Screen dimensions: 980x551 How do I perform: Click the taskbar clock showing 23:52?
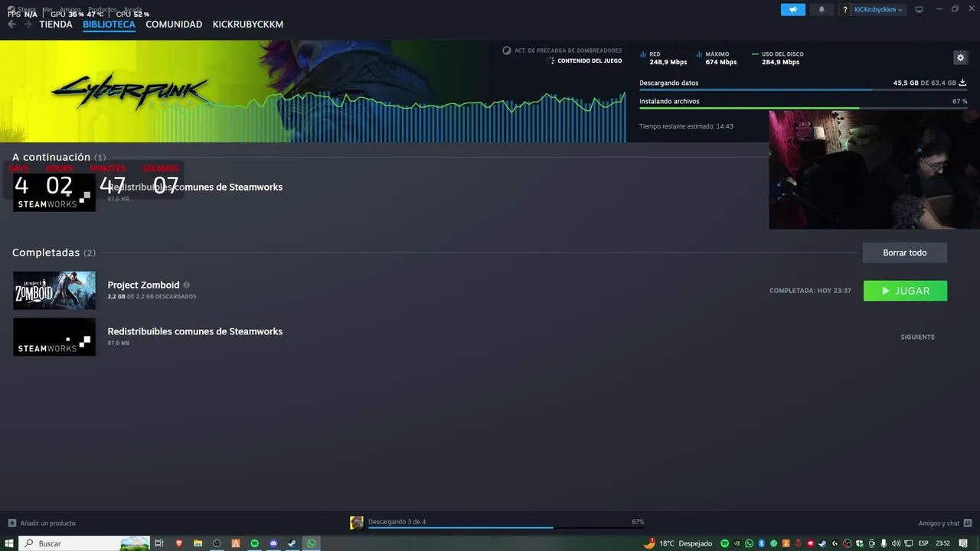click(942, 543)
